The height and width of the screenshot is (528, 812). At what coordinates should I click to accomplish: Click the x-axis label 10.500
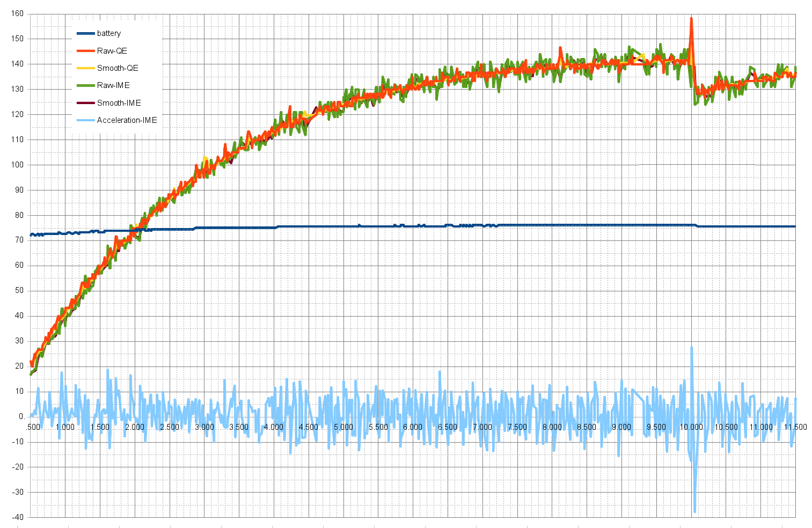click(726, 427)
